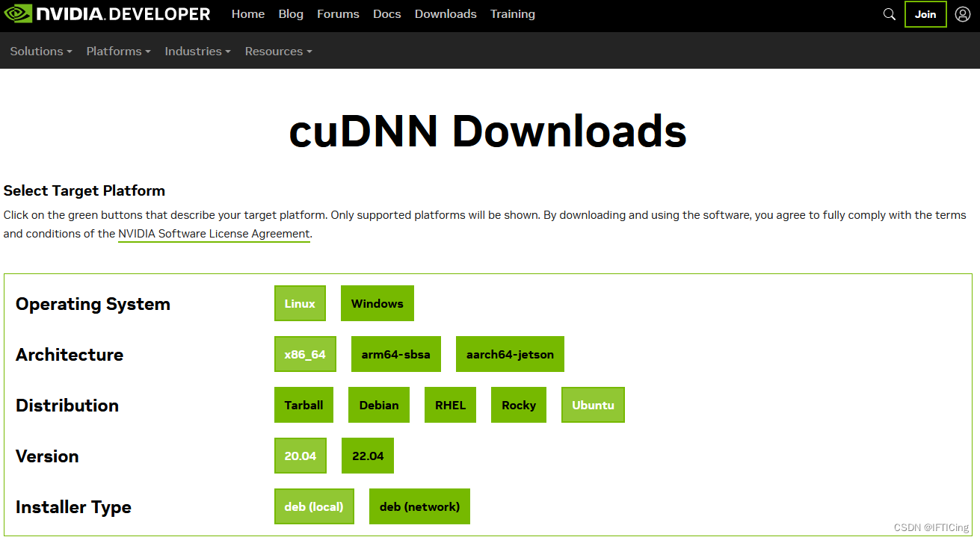The width and height of the screenshot is (980, 540).
Task: Open the search icon
Action: [x=889, y=13]
